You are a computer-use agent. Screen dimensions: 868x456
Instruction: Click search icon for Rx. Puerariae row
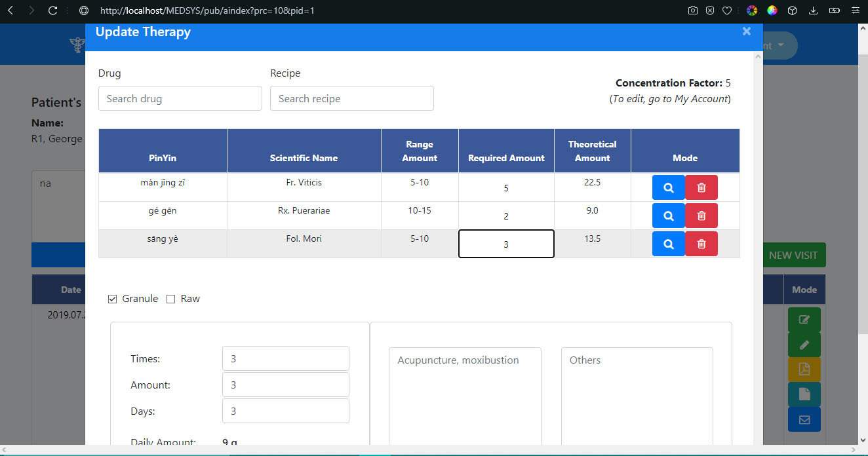(668, 216)
